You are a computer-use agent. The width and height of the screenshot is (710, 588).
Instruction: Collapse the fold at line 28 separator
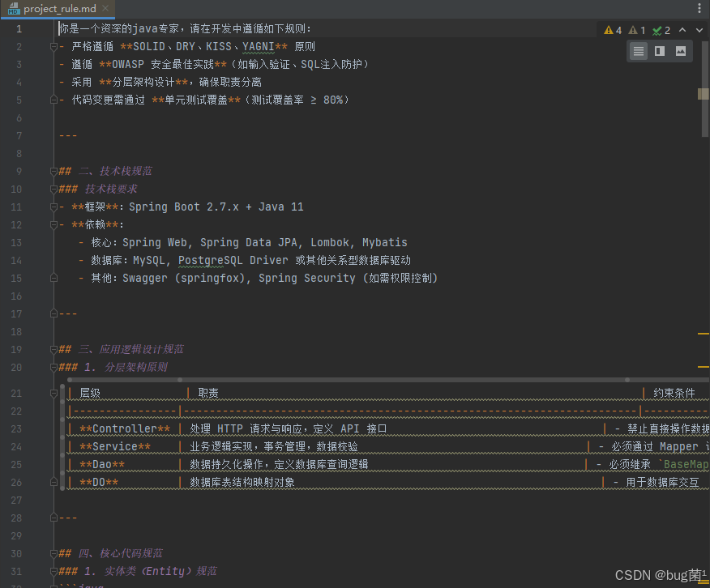[x=53, y=518]
